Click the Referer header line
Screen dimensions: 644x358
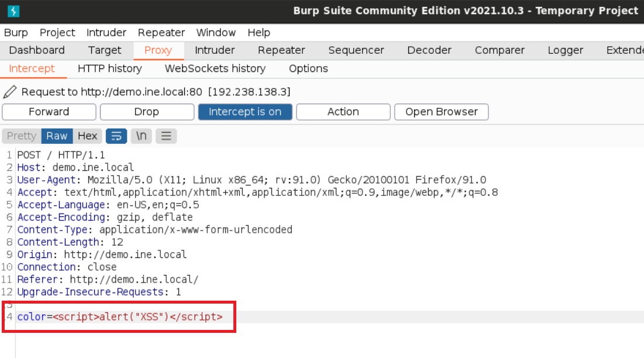(x=108, y=280)
